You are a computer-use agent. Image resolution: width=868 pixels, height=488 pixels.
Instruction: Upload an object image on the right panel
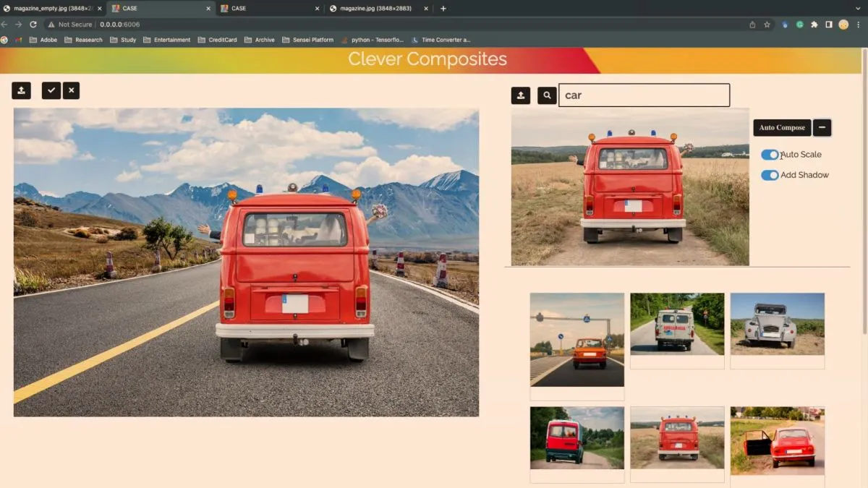[x=521, y=95]
